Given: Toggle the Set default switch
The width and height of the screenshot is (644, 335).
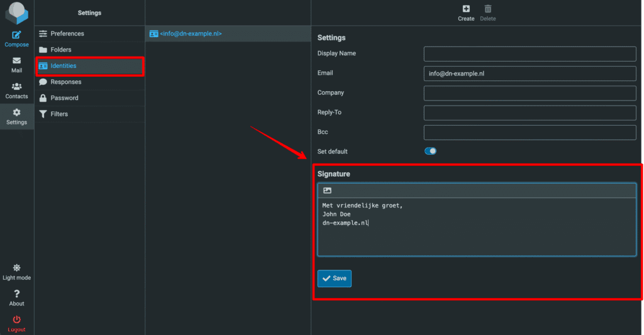Looking at the screenshot, I should [430, 151].
